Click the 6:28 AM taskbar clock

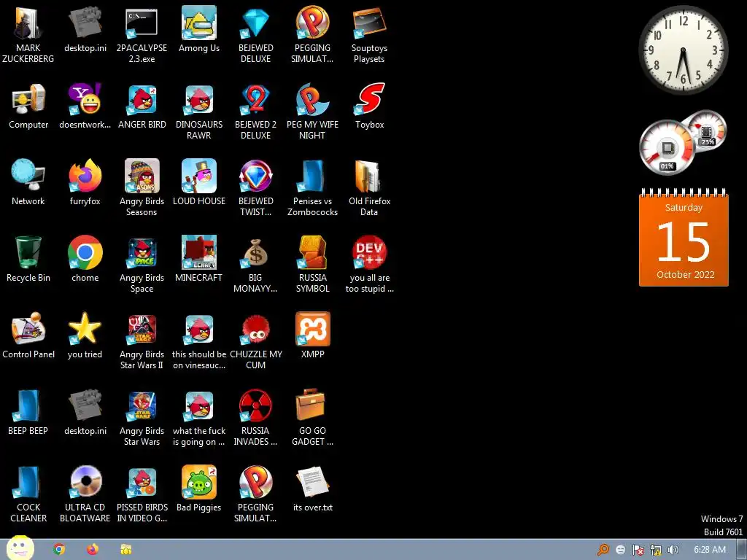tap(709, 550)
